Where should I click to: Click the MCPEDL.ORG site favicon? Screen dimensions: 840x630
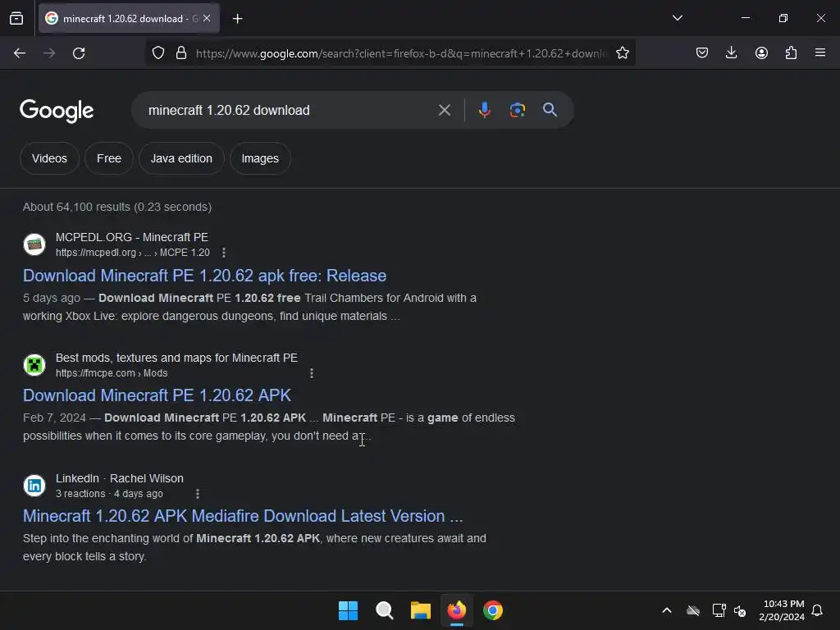(34, 244)
